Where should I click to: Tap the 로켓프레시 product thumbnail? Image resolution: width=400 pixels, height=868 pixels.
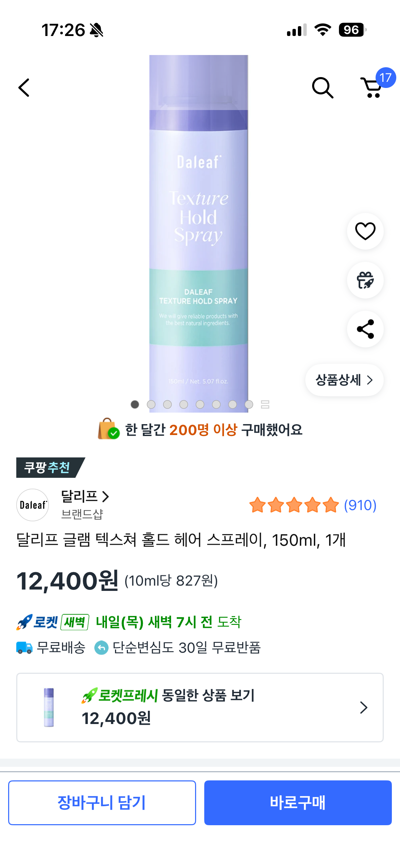(49, 707)
